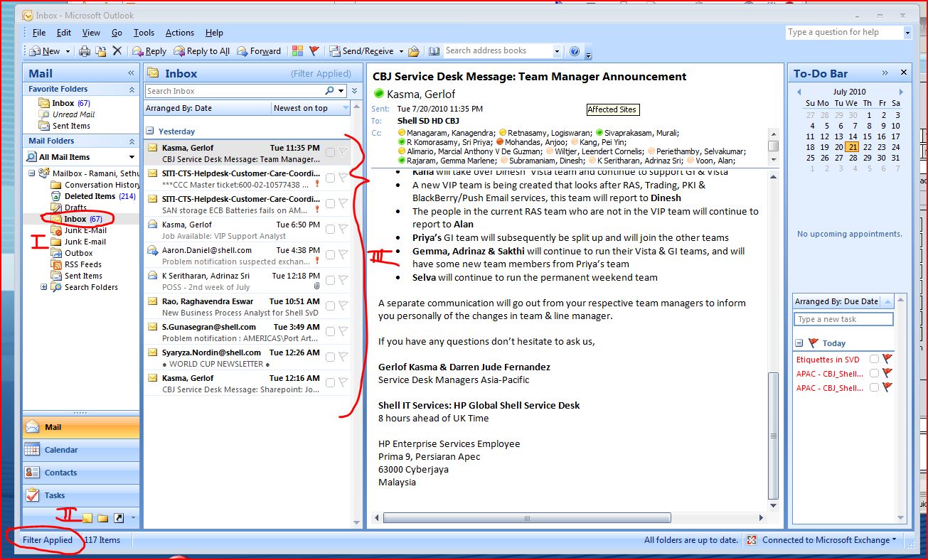Click the Forward toolbar button

[259, 51]
